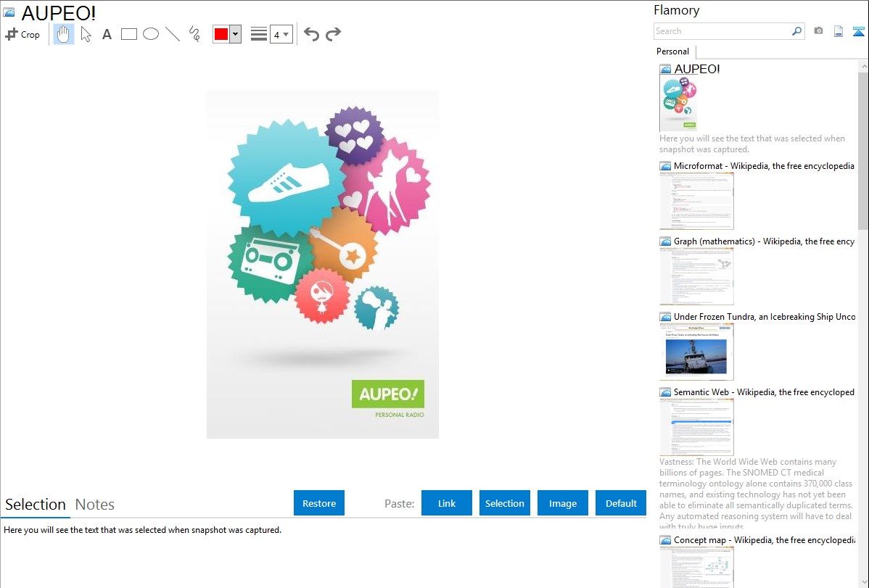Image resolution: width=869 pixels, height=588 pixels.
Task: Choose the text annotation tool
Action: [107, 34]
